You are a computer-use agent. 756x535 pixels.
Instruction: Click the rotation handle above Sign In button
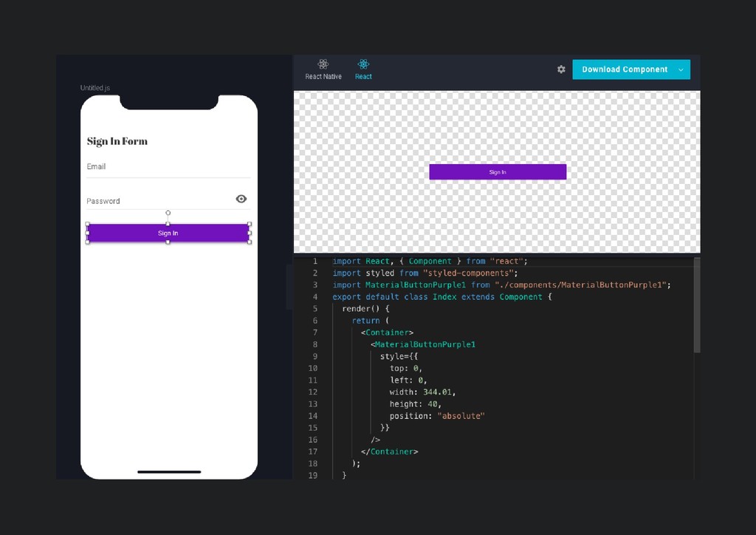click(168, 213)
